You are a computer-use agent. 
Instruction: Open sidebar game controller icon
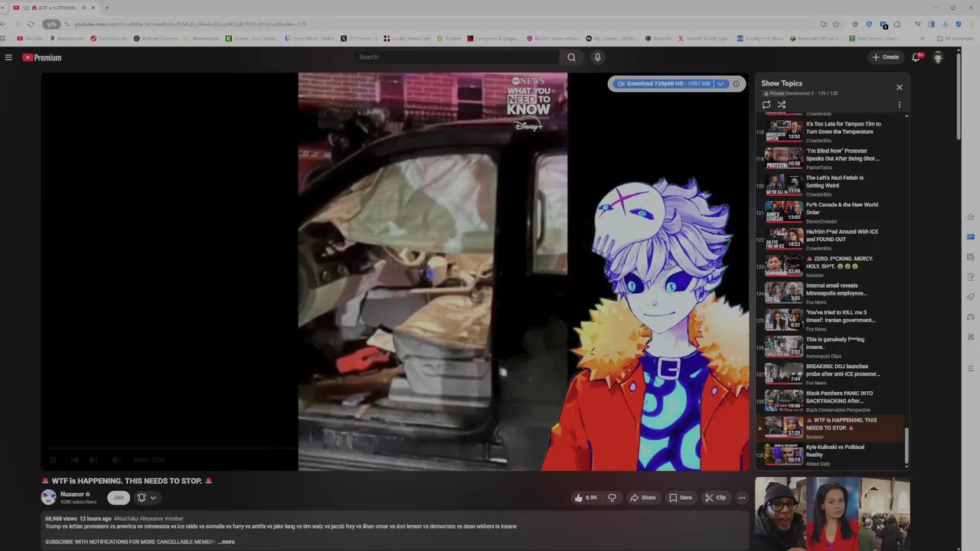[x=971, y=317]
